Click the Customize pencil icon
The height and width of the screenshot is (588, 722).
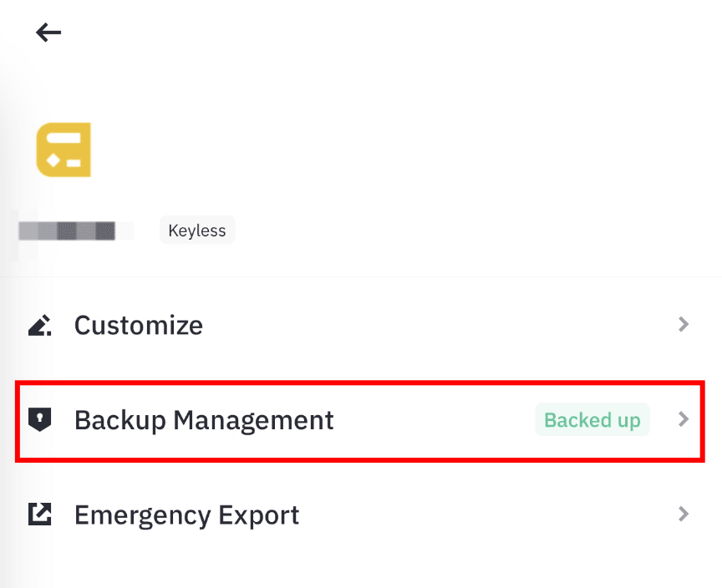pyautogui.click(x=39, y=325)
